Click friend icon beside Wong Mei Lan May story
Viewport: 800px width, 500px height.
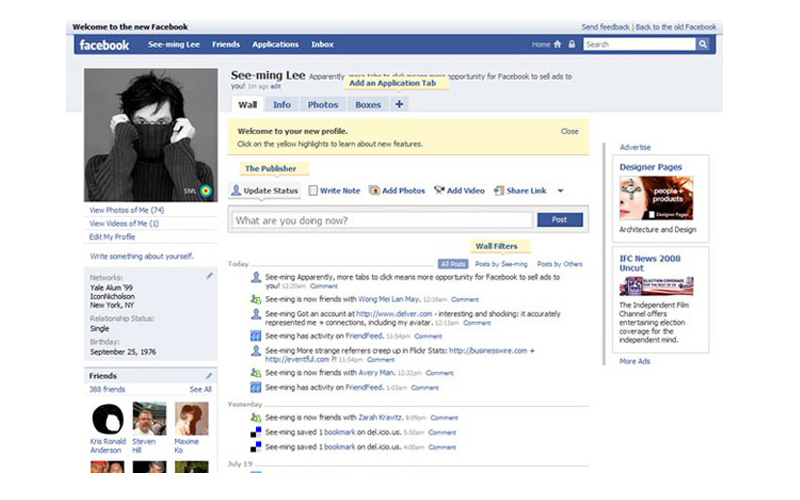[x=256, y=299]
